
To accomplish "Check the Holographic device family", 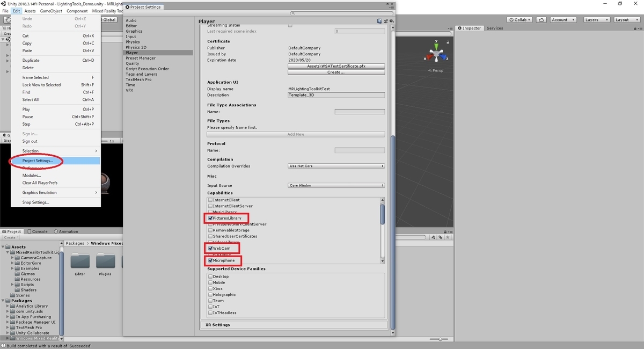I will 210,295.
